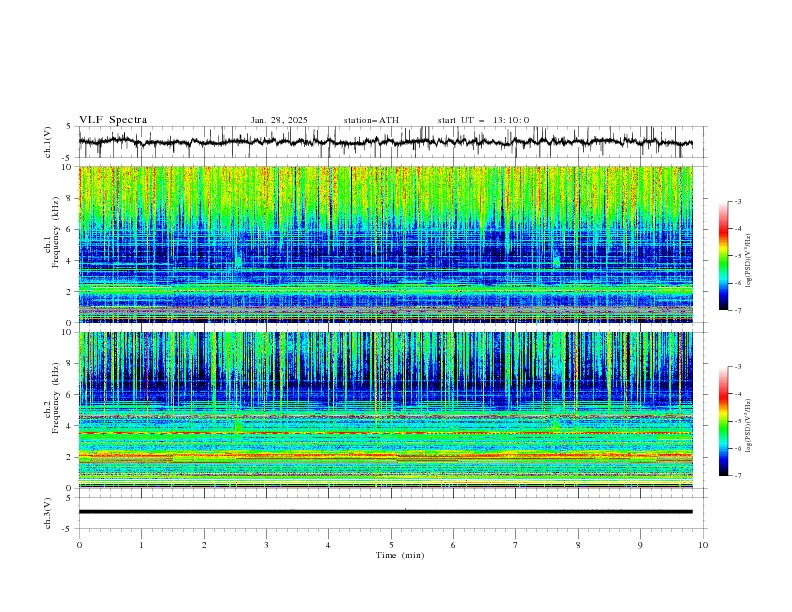Click the "ch.3(V)" axis label
Screen dimensions: 792x612
point(48,513)
